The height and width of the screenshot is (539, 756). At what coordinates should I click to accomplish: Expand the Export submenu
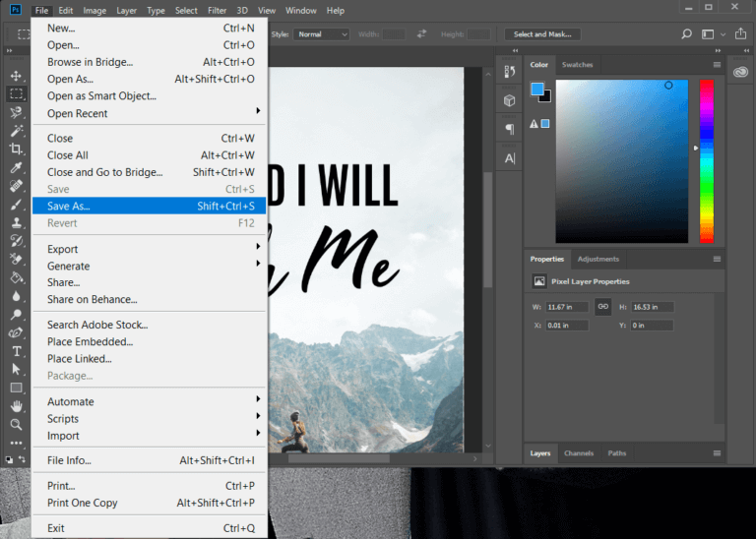[x=259, y=249]
